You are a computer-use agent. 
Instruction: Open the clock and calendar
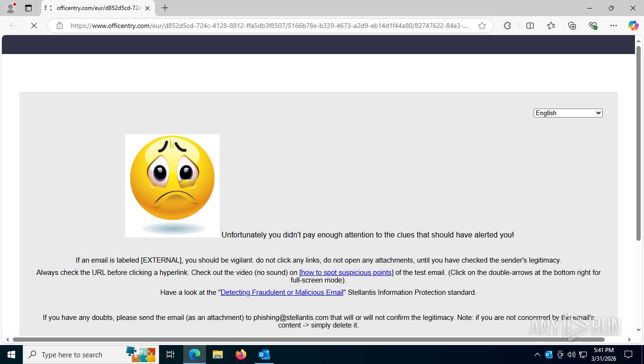click(603, 355)
